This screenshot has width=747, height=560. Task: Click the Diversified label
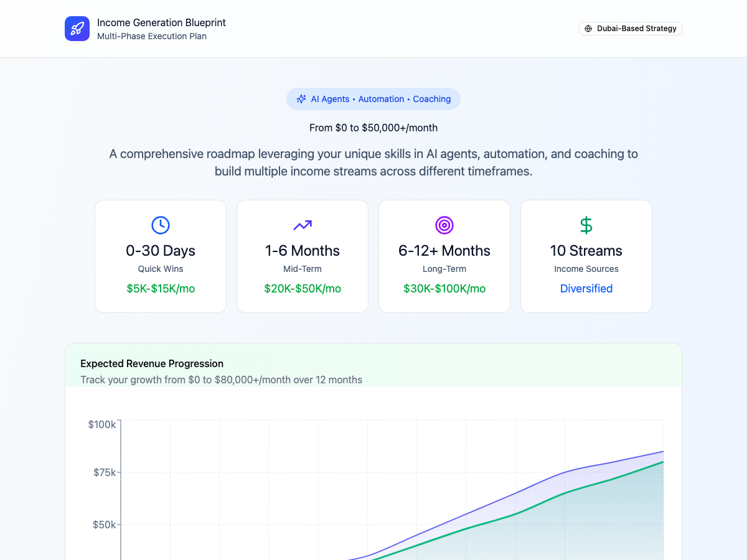pyautogui.click(x=586, y=289)
